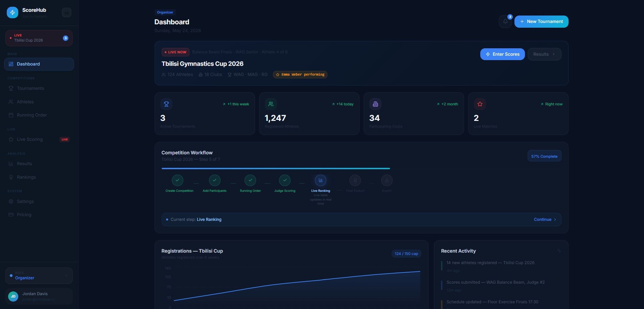Open Settings in the sidebar
Image resolution: width=644 pixels, height=309 pixels.
[39, 202]
